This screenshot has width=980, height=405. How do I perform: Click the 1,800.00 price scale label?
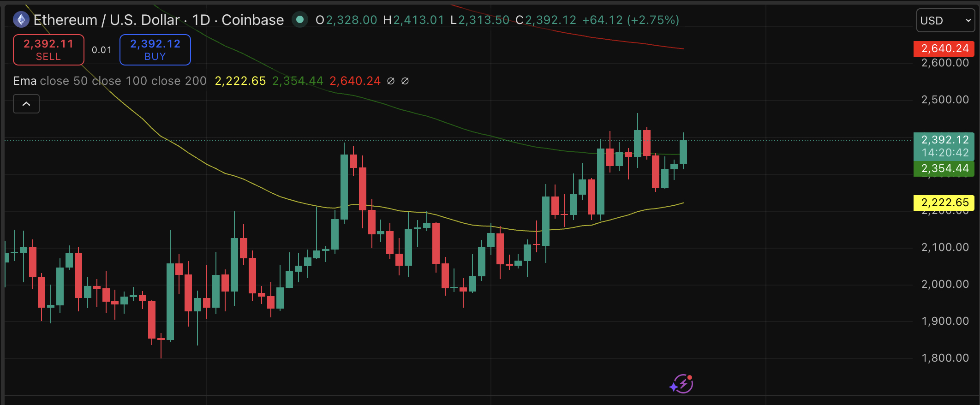tap(945, 358)
